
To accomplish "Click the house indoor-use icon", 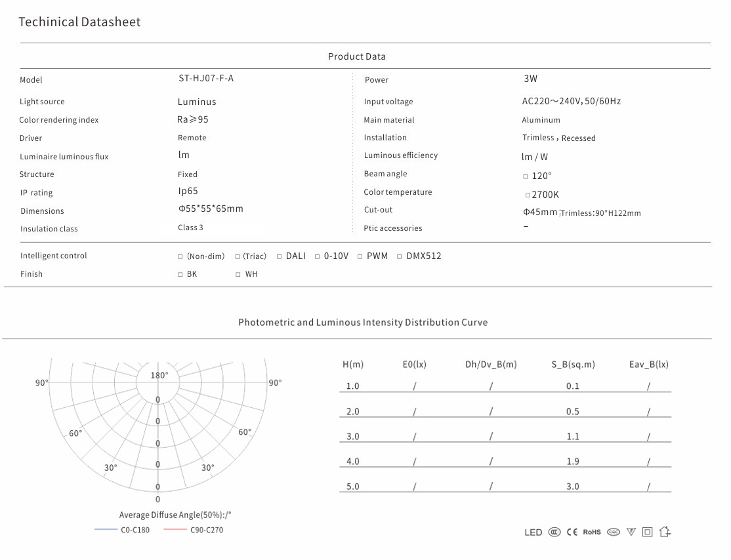I will click(665, 532).
